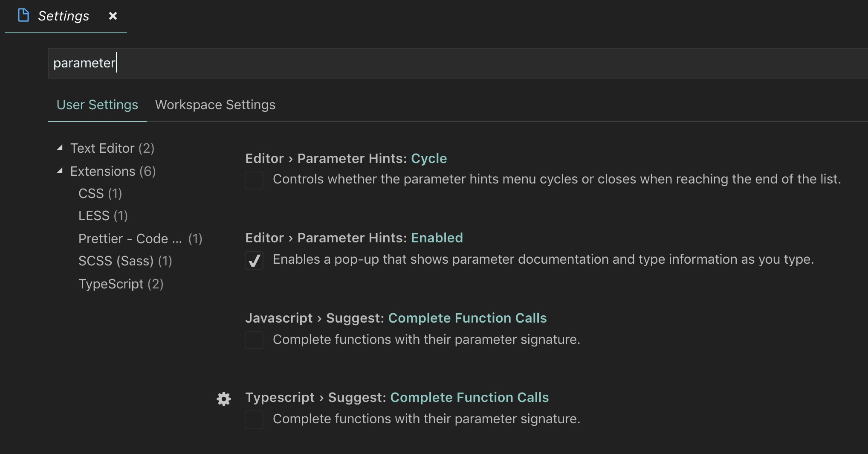Click Javascript Suggest Complete Function Calls title
This screenshot has width=868, height=454.
point(396,318)
